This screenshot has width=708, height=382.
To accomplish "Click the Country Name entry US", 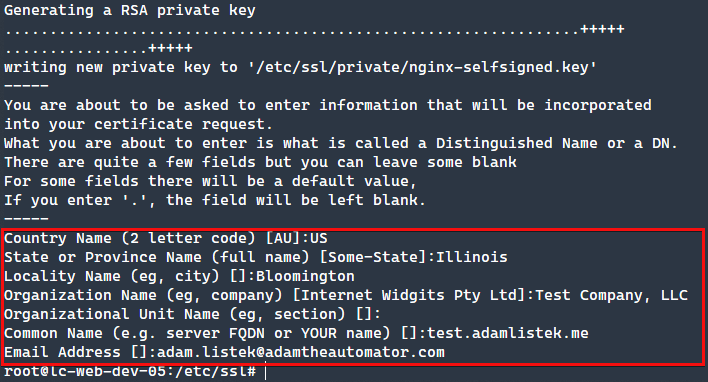I will (x=319, y=238).
